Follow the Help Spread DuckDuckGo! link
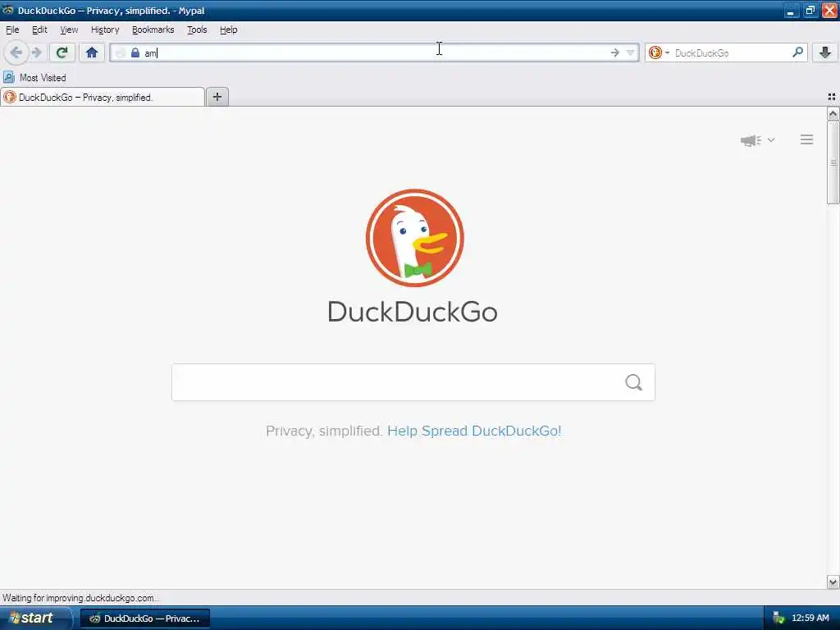The image size is (840, 630). [474, 431]
